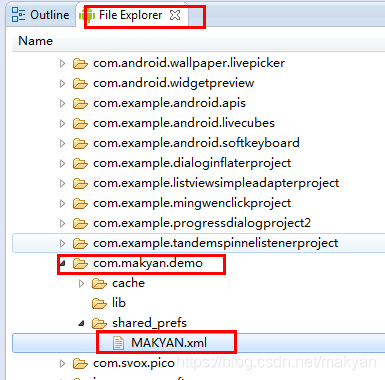The image size is (385, 380).
Task: Select com.example.progressdialogproject2 row text
Action: click(x=202, y=223)
